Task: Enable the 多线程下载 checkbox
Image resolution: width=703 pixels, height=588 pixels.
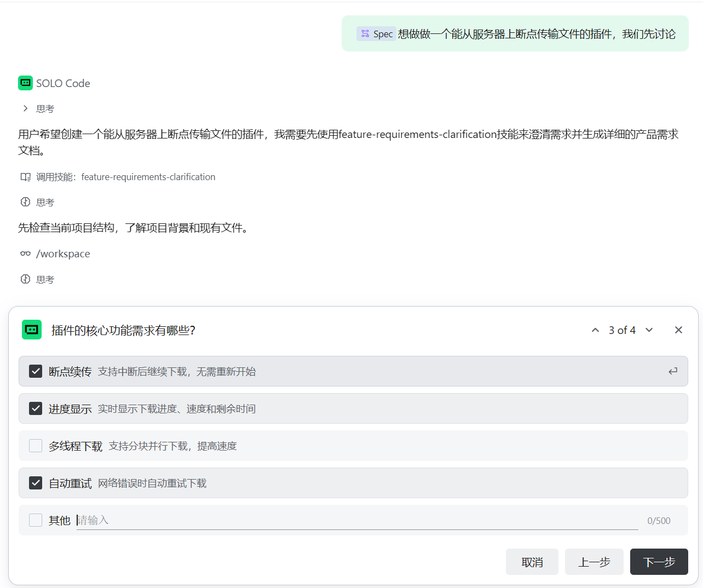Action: [x=36, y=446]
